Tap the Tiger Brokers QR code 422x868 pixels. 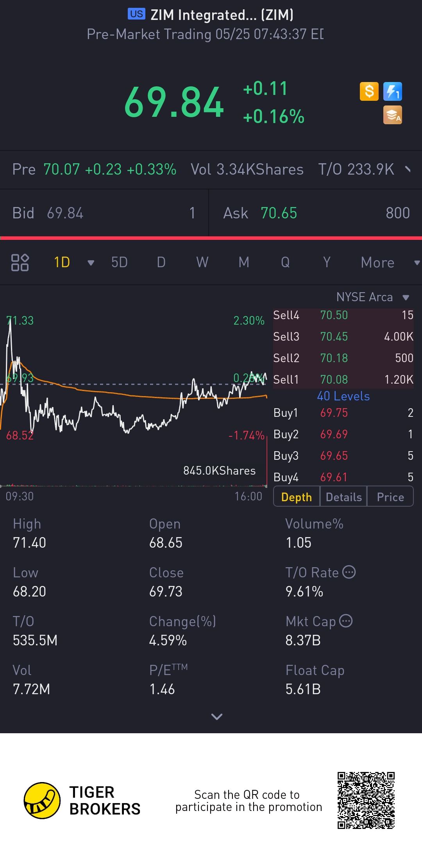[x=366, y=800]
